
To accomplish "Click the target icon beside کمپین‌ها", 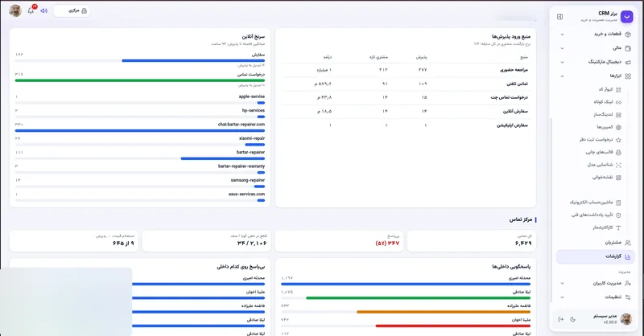I will (618, 127).
